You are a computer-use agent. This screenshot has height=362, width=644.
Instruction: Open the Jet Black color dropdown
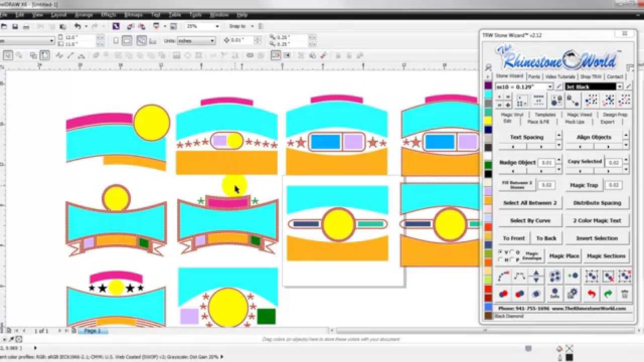pyautogui.click(x=619, y=86)
